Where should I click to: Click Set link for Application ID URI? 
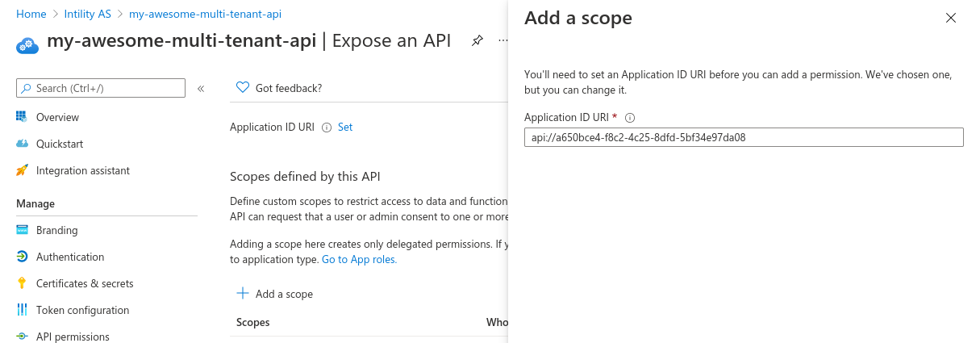tap(345, 127)
